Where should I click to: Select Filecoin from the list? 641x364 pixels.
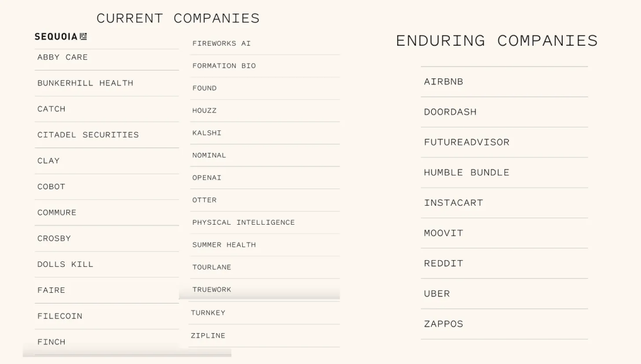[x=107, y=316]
